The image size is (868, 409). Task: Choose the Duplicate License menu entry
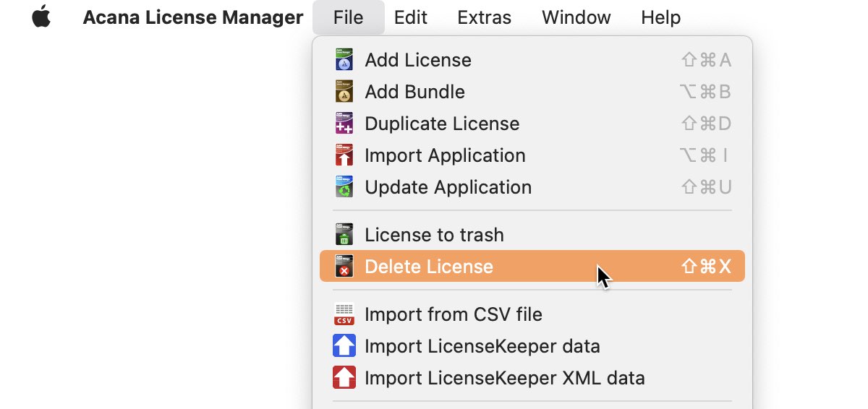[x=532, y=124]
